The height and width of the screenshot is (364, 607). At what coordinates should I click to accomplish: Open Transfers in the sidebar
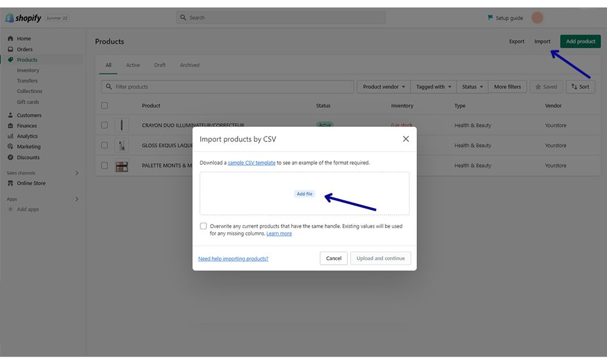(x=27, y=81)
